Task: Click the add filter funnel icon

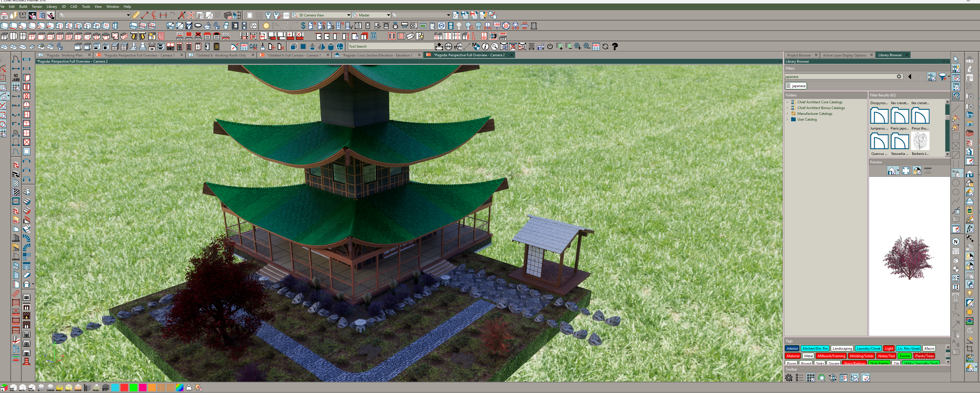Action: [942, 77]
